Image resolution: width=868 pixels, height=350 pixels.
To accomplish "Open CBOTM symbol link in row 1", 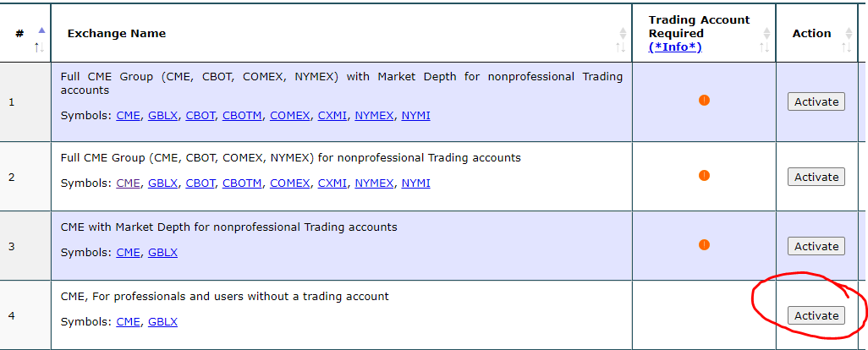I will [243, 115].
